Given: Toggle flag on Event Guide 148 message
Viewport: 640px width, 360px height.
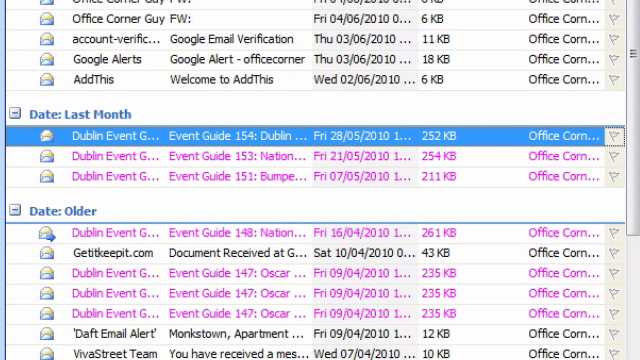Looking at the screenshot, I should [614, 233].
